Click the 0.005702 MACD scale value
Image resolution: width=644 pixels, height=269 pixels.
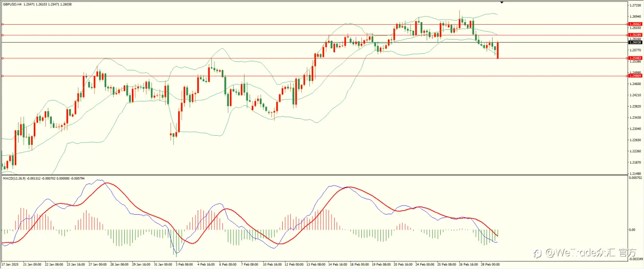pyautogui.click(x=636, y=178)
